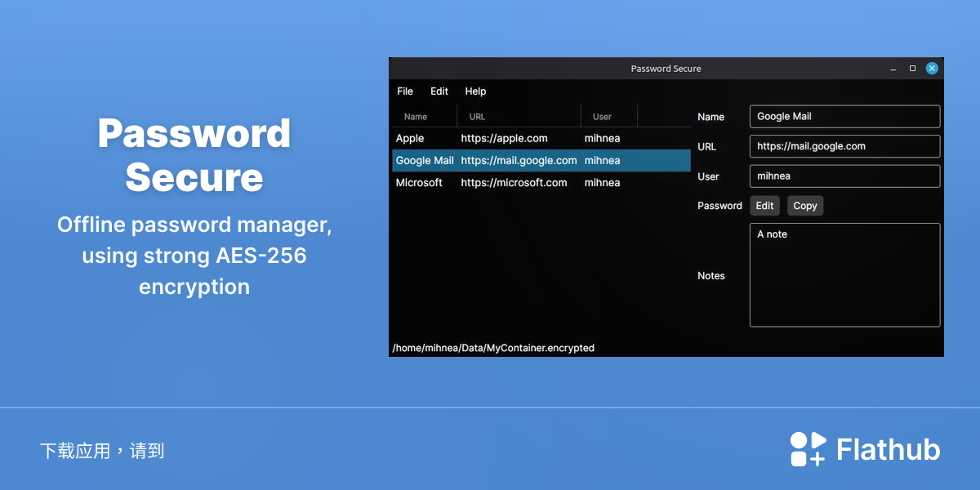Select the Microsoft entry row
980x490 pixels.
tap(541, 183)
